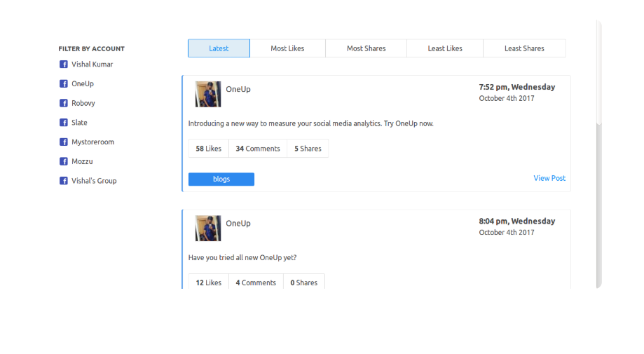
Task: Open the Most Shares tab
Action: tap(366, 48)
